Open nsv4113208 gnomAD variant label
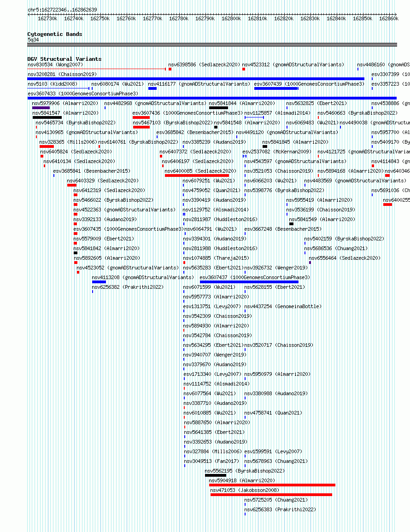This screenshot has height=532, width=410. pyautogui.click(x=143, y=277)
